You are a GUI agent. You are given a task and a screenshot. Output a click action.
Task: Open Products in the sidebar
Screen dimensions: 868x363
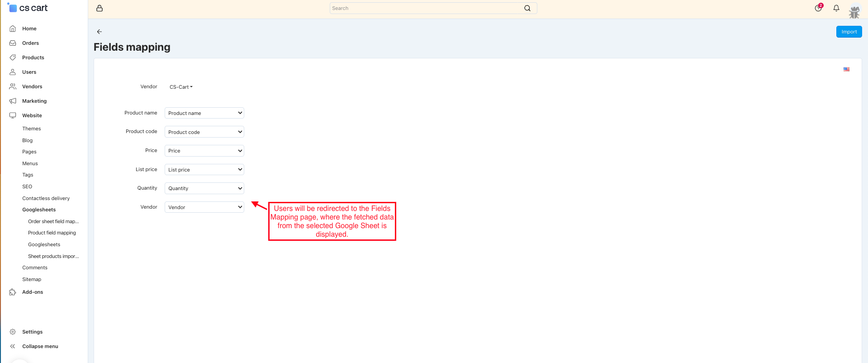(x=33, y=57)
